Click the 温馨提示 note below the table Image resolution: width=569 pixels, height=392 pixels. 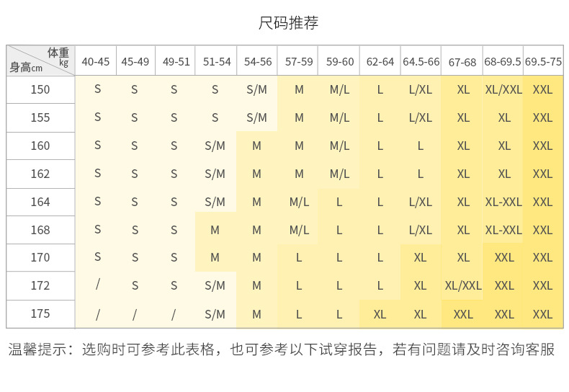[x=281, y=349]
